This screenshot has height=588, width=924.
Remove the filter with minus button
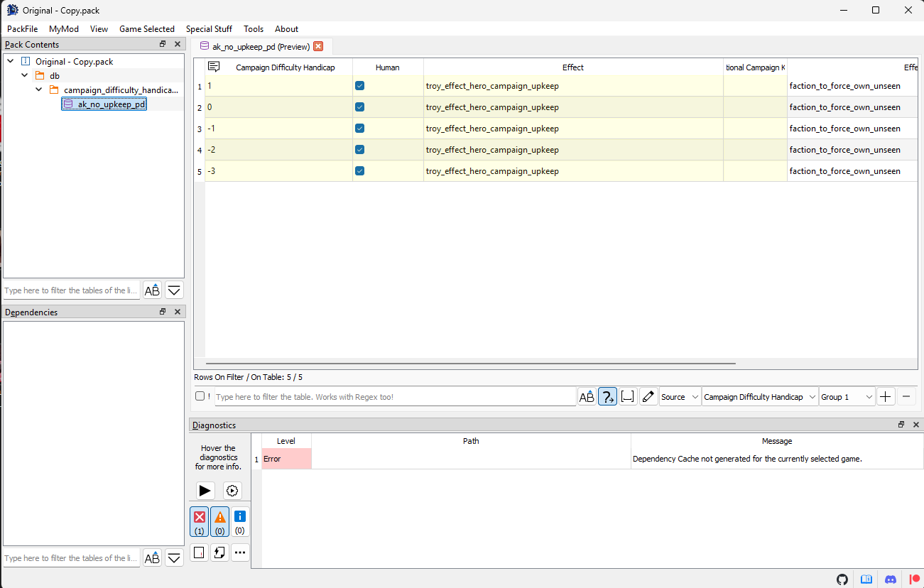pyautogui.click(x=906, y=397)
